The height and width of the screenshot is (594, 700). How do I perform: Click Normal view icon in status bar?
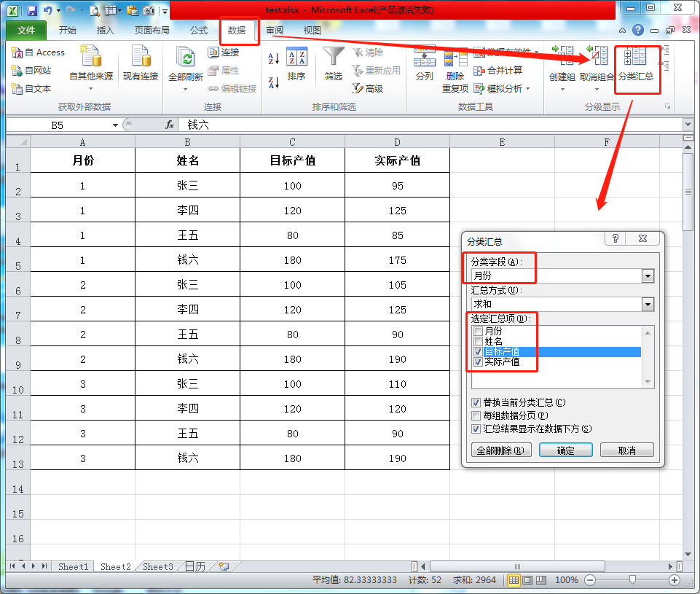pyautogui.click(x=514, y=580)
